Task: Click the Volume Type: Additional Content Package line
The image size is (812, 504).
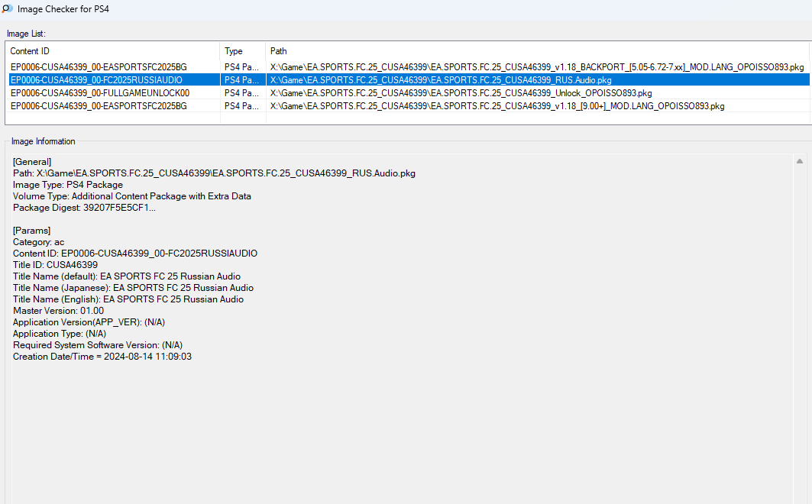Action: pos(132,196)
